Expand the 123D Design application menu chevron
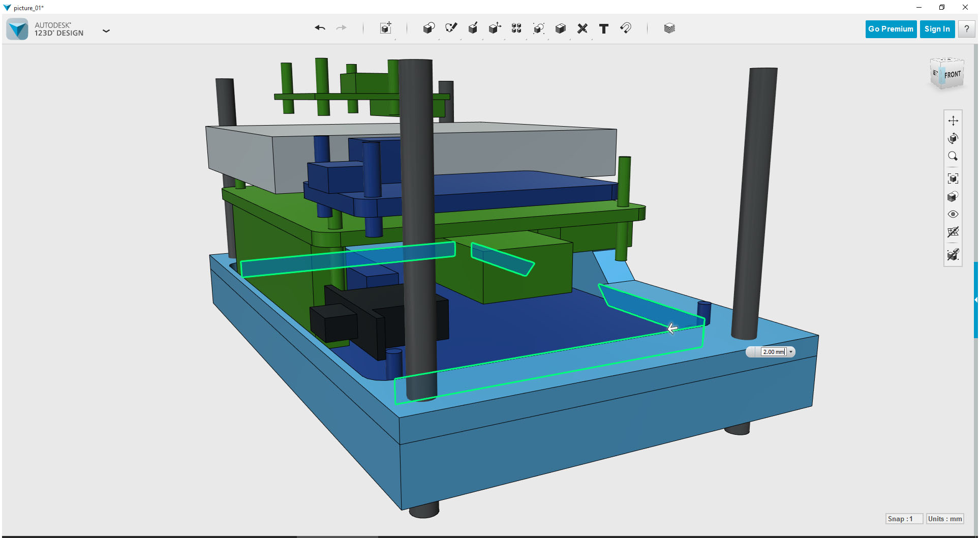The height and width of the screenshot is (538, 980). point(106,31)
